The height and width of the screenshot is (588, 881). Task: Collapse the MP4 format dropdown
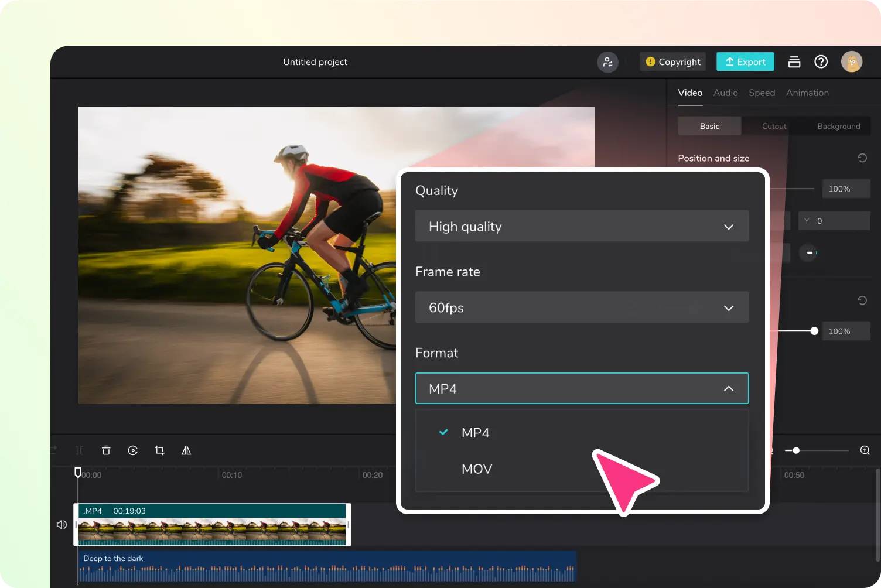[582, 388]
